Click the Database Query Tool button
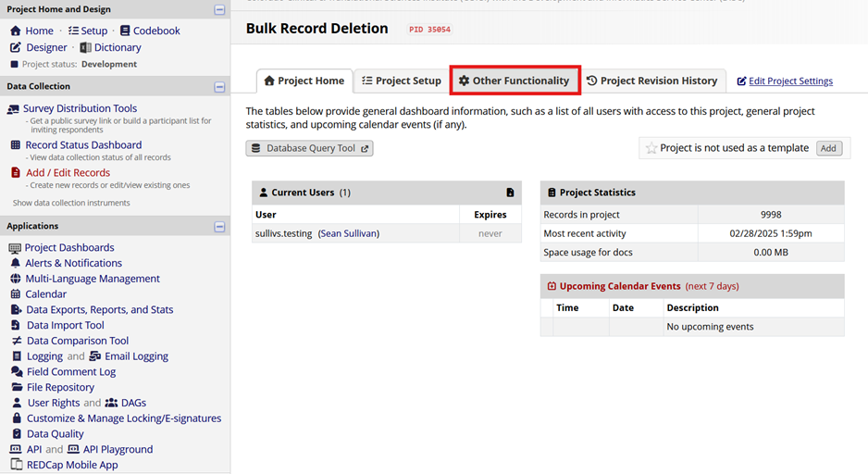 coord(309,148)
